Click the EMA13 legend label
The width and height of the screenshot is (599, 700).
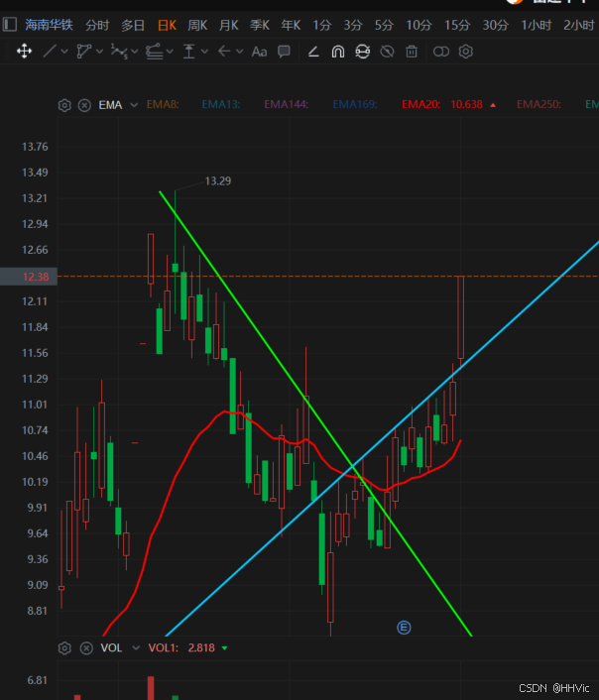point(221,104)
